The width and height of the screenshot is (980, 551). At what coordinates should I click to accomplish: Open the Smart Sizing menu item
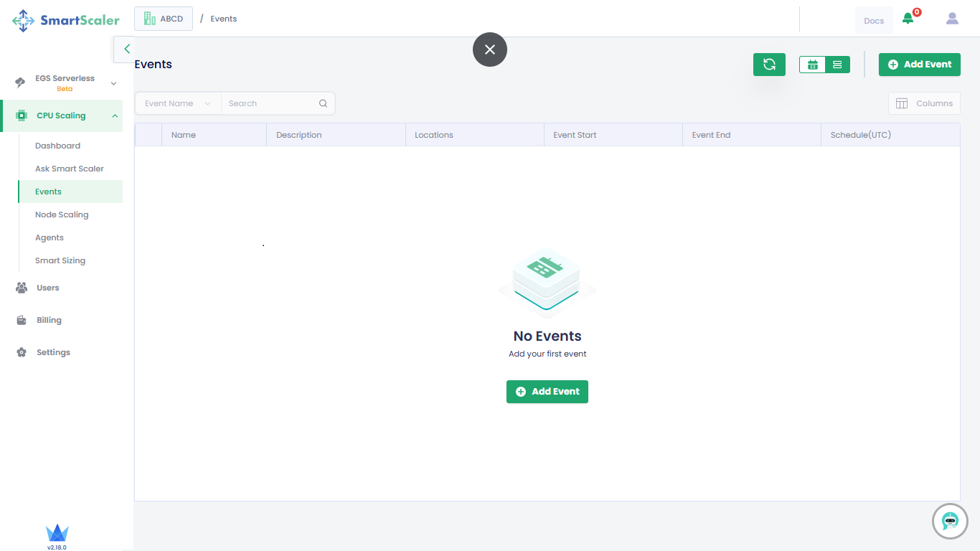click(60, 260)
